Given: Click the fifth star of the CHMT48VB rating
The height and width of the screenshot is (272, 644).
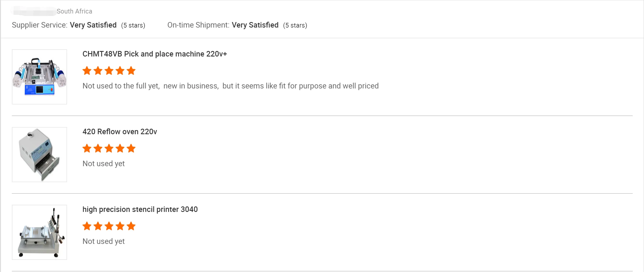Looking at the screenshot, I should 131,71.
